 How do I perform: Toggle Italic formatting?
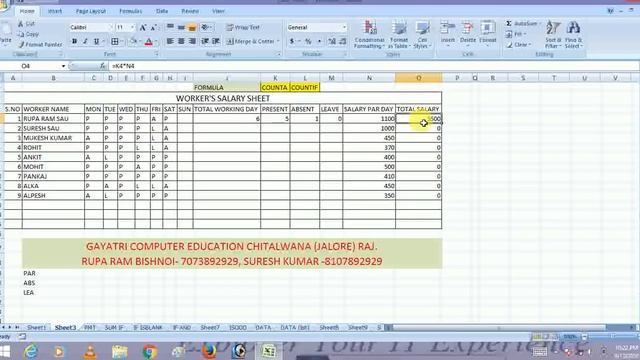tap(85, 41)
